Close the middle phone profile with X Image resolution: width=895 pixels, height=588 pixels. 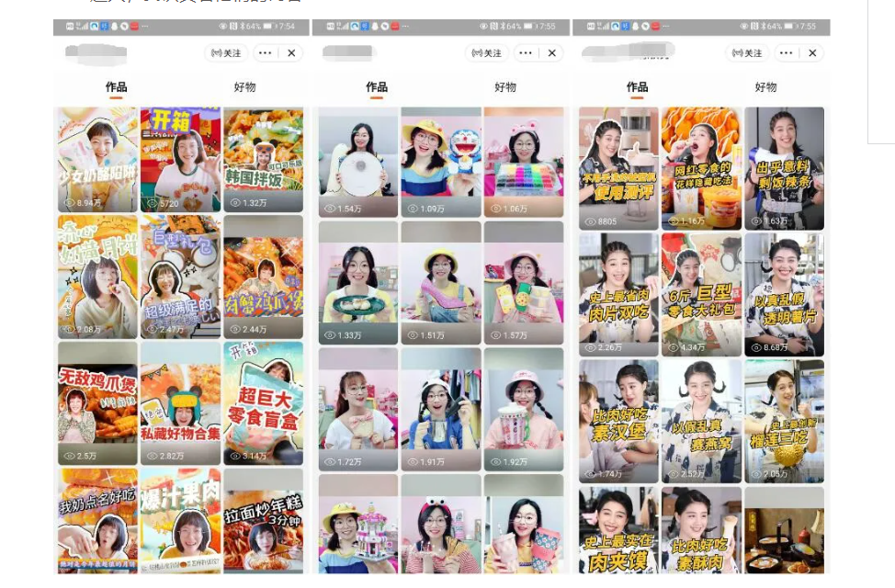[552, 53]
